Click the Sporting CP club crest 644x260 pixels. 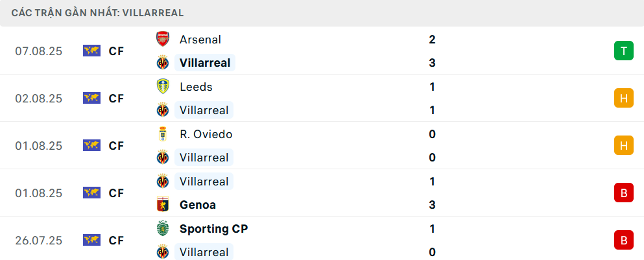coord(162,229)
